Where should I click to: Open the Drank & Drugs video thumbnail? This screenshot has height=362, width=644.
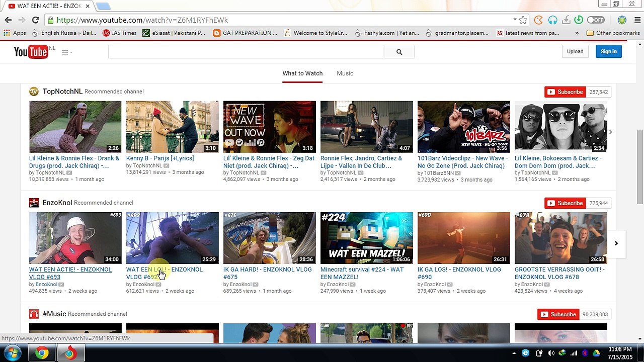coord(75,127)
